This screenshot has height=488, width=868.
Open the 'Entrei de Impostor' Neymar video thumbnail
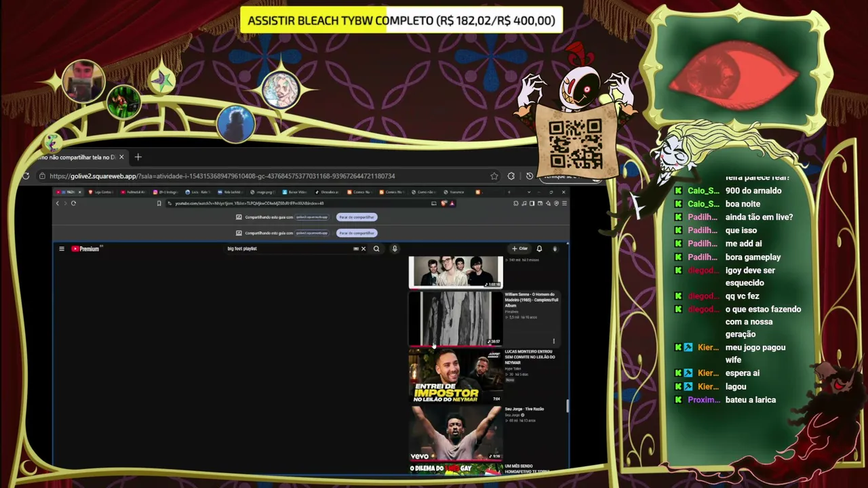pyautogui.click(x=456, y=375)
